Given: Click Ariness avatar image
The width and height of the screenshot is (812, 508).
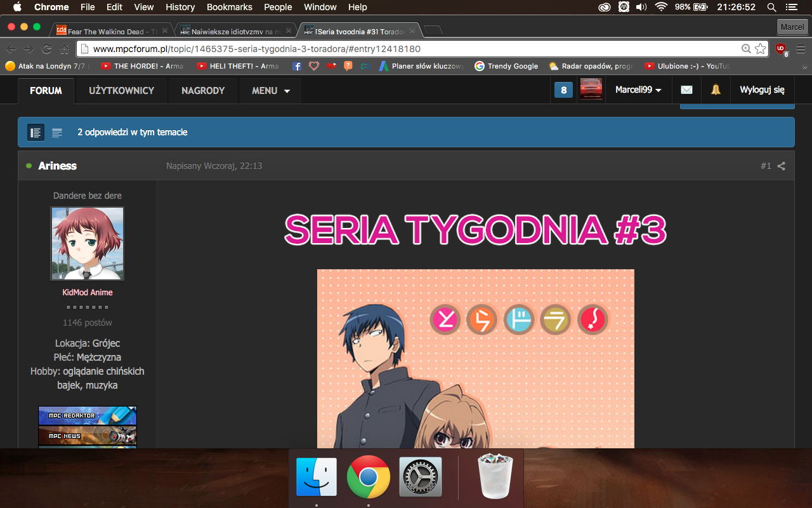Looking at the screenshot, I should coord(88,243).
